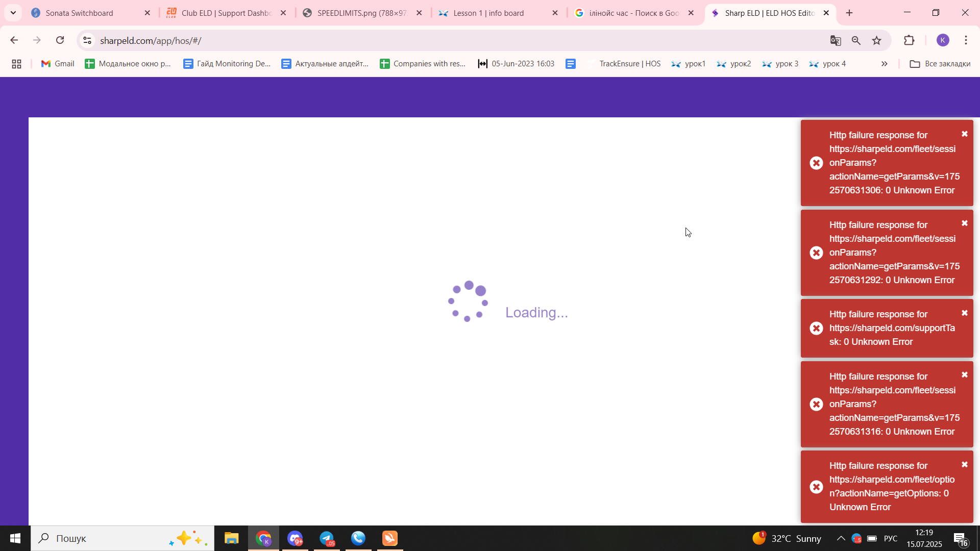Open Chrome from the taskbar
The width and height of the screenshot is (980, 551).
[263, 538]
